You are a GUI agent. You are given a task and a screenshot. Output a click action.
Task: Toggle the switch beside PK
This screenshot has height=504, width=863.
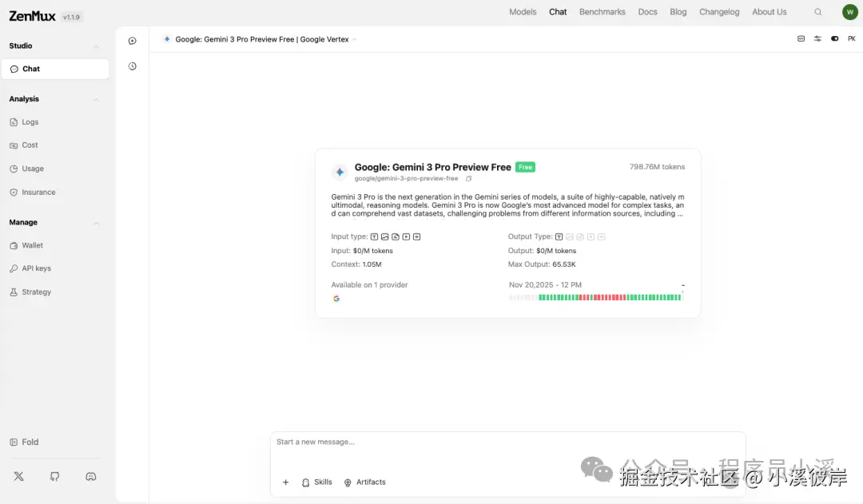[x=834, y=39]
